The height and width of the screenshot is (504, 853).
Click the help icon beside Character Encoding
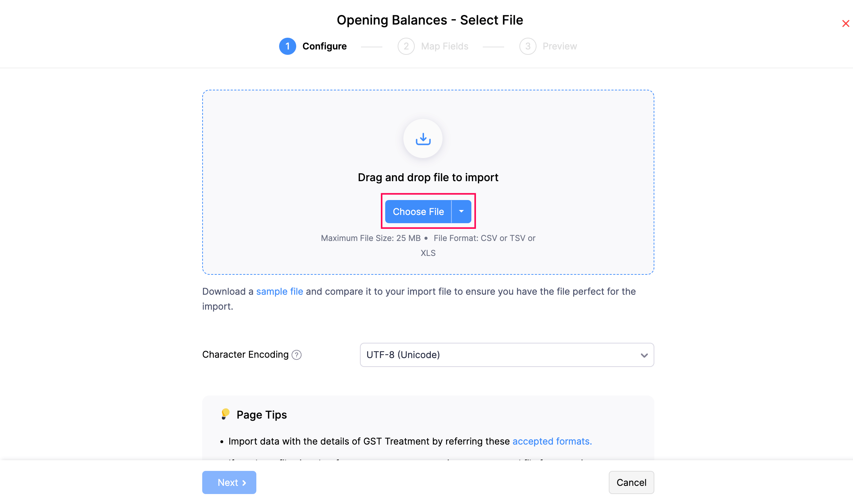coord(297,355)
